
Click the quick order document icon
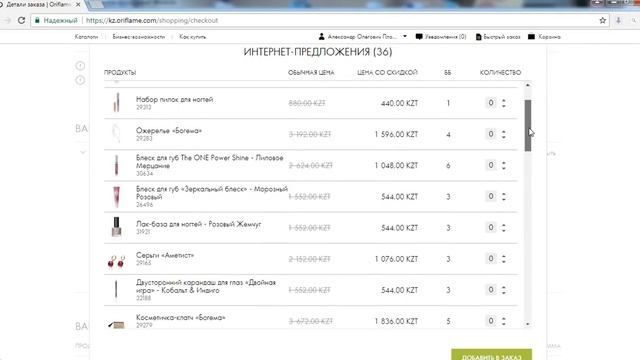(479, 37)
